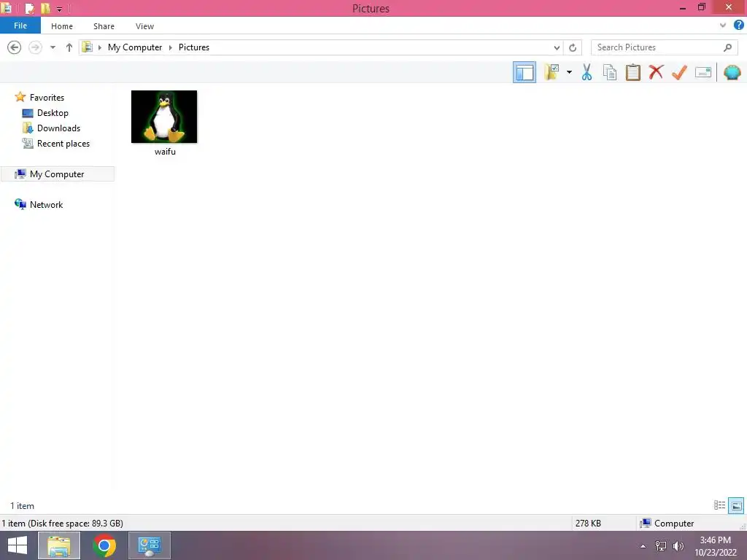The width and height of the screenshot is (747, 560).
Task: Open Recent places in the navigation pane
Action: click(x=63, y=144)
